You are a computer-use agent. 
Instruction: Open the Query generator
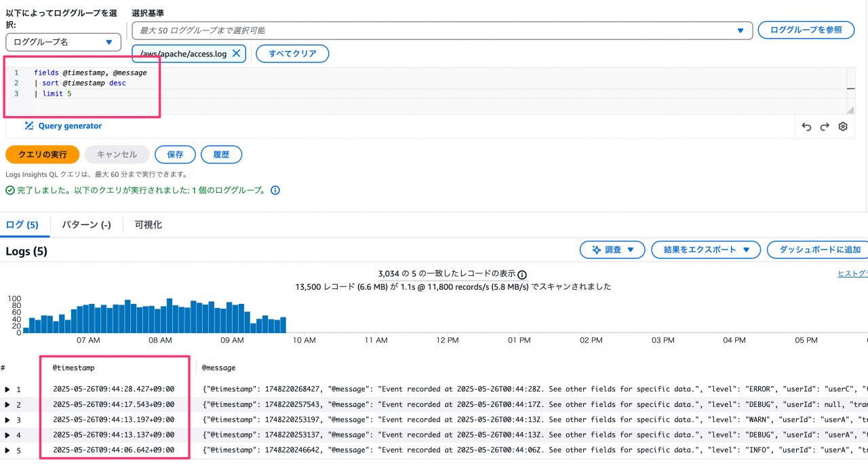63,125
